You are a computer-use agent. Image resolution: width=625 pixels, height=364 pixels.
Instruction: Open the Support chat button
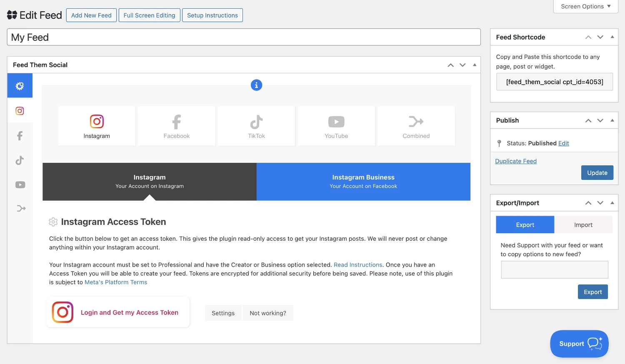coord(579,344)
